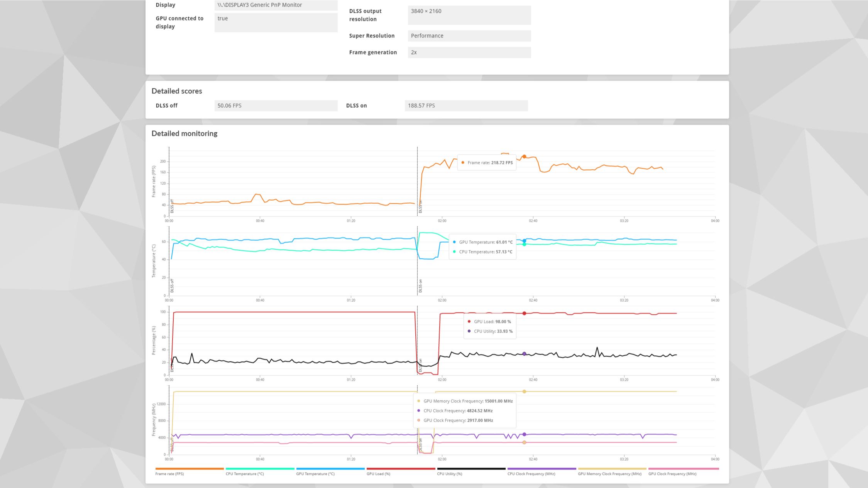Select the Super Resolution Performance field
The width and height of the screenshot is (868, 488).
[x=469, y=36]
